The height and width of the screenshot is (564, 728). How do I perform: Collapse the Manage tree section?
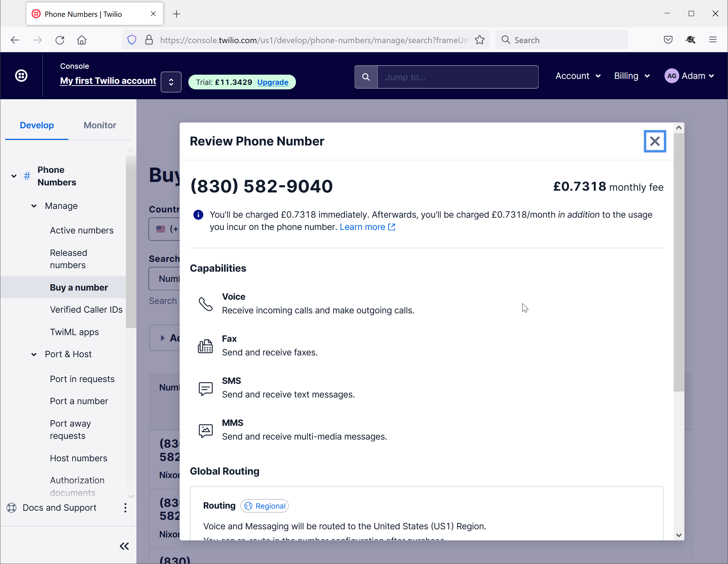(34, 206)
